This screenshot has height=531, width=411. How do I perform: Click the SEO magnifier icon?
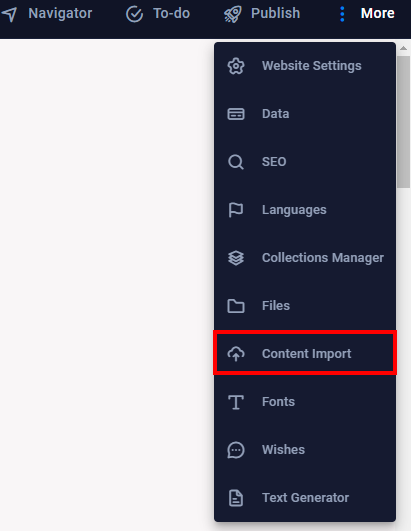point(236,162)
